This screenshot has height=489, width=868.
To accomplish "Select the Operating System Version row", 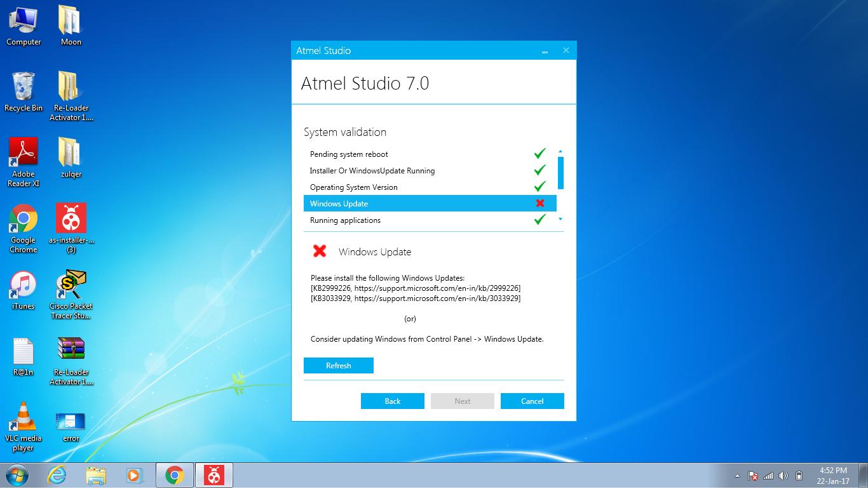I will point(430,187).
